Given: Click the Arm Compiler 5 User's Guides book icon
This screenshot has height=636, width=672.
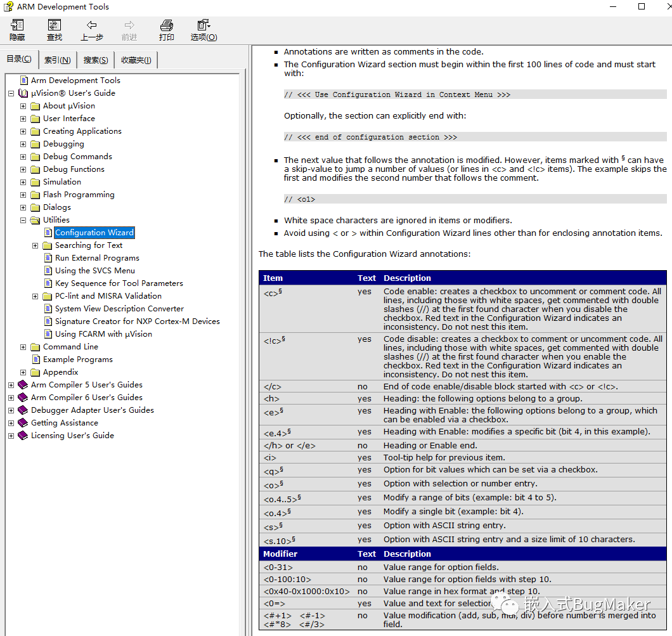Looking at the screenshot, I should tap(23, 385).
